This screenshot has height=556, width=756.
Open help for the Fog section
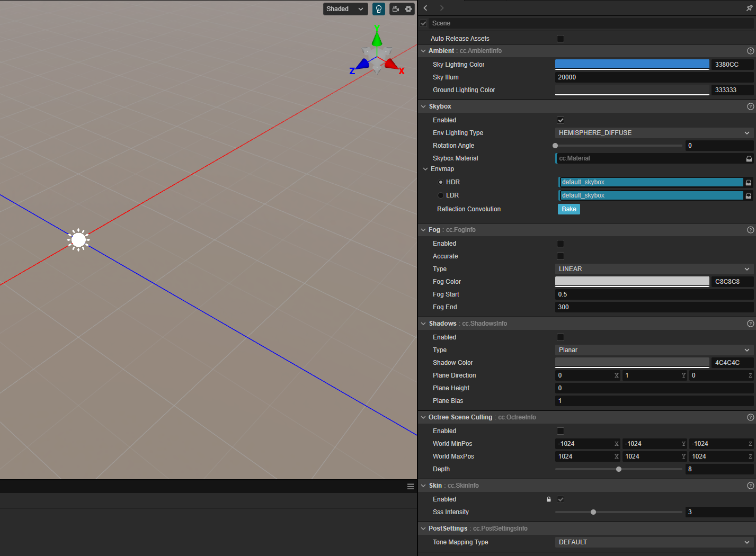[750, 230]
